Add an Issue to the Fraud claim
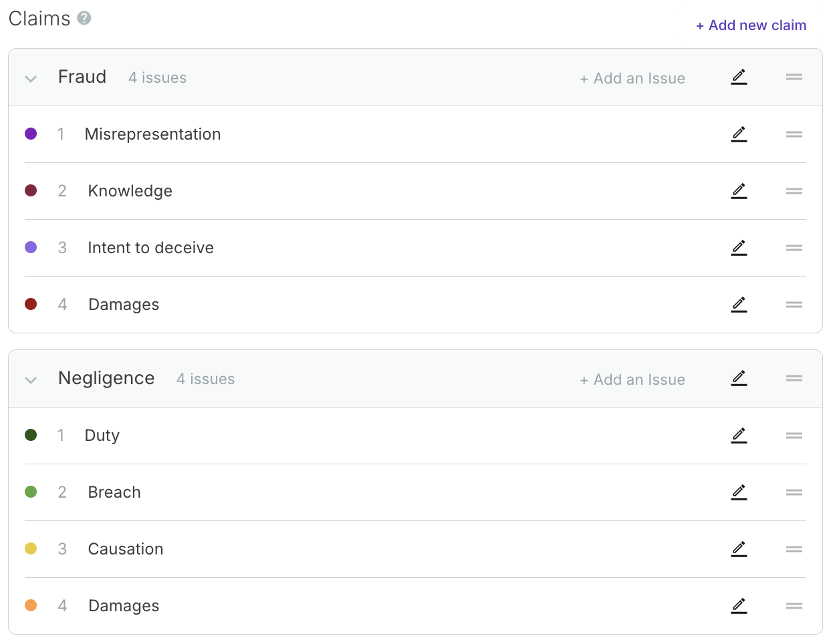Image resolution: width=833 pixels, height=644 pixels. (x=632, y=77)
